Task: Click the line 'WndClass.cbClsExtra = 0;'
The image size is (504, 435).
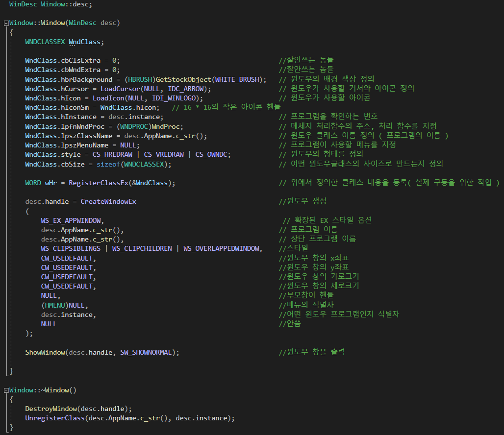Action: coord(73,60)
